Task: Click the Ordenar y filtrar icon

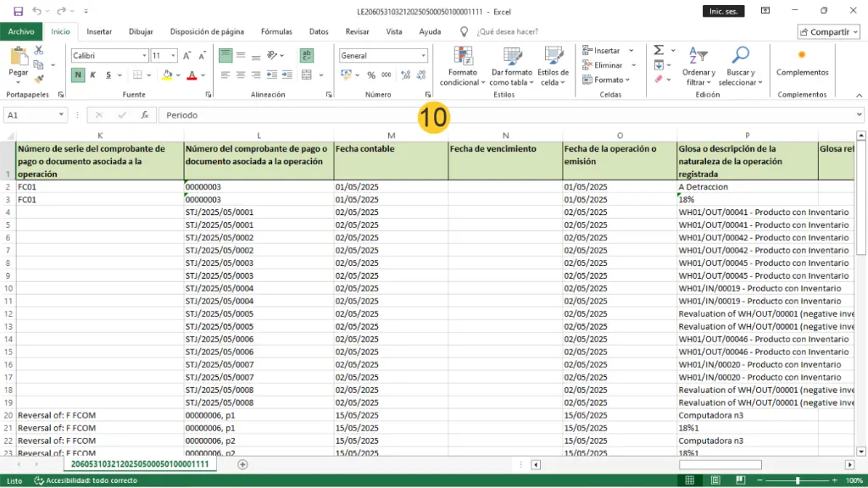Action: pos(698,57)
